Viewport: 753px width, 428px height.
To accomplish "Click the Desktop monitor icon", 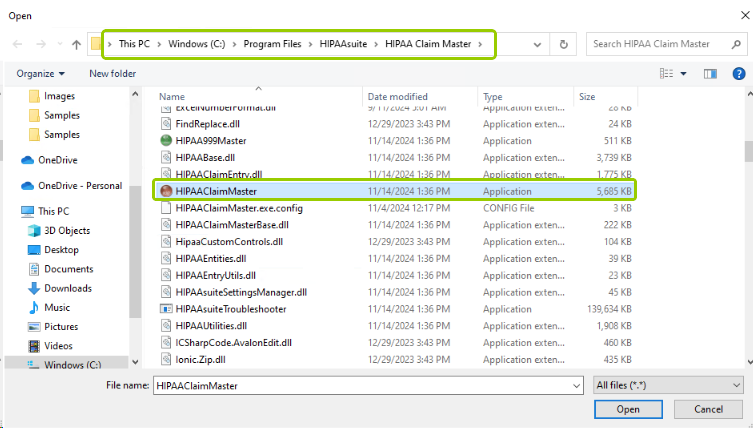I will [34, 250].
